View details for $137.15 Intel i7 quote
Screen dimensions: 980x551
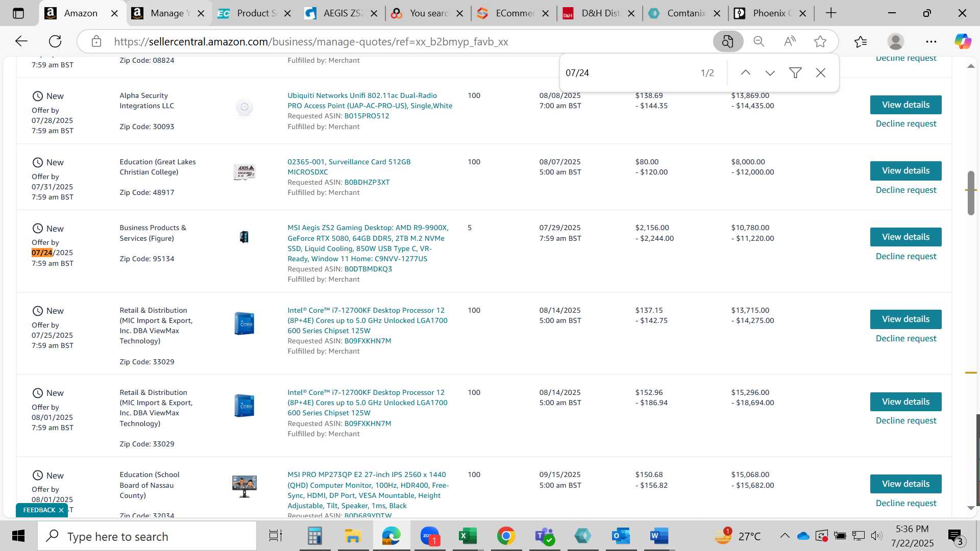(x=905, y=319)
